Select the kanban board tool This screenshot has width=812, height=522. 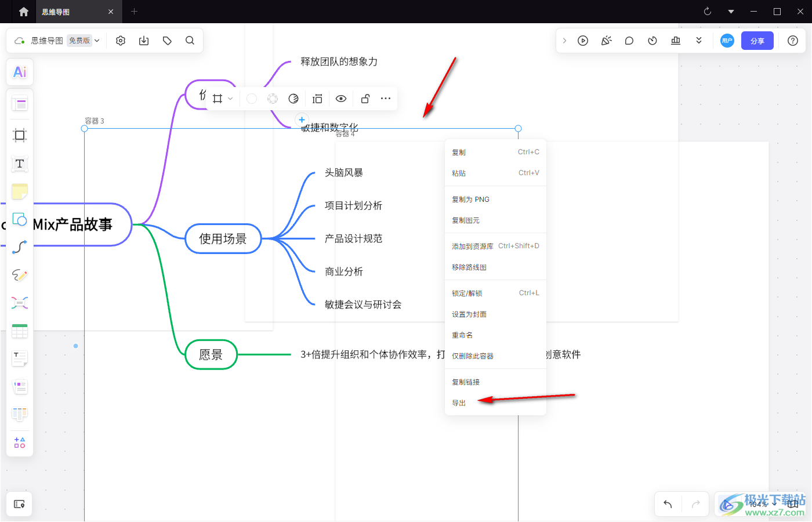20,414
